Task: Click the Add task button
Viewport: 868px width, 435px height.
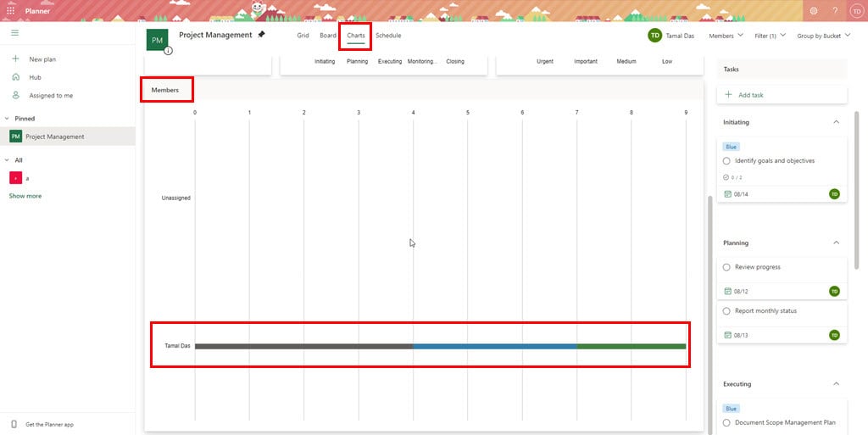Action: (x=782, y=95)
